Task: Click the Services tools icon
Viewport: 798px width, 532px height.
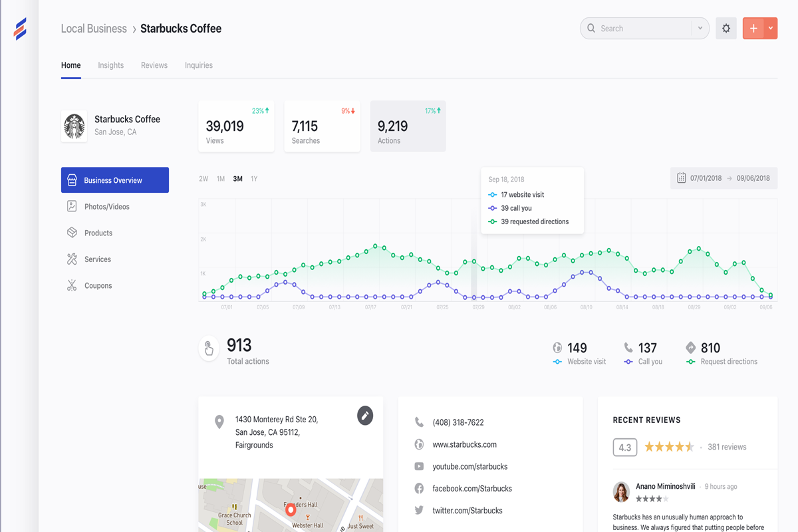Action: pyautogui.click(x=72, y=259)
